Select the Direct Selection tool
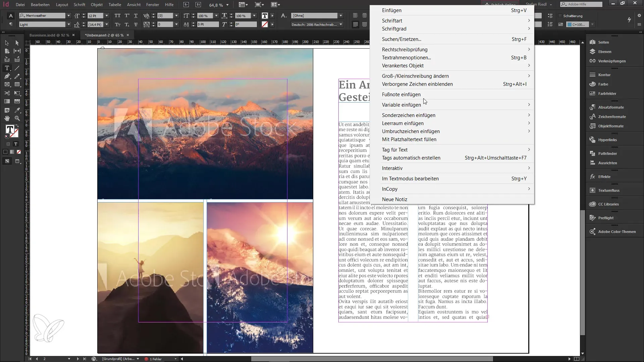The width and height of the screenshot is (644, 362). tap(17, 43)
